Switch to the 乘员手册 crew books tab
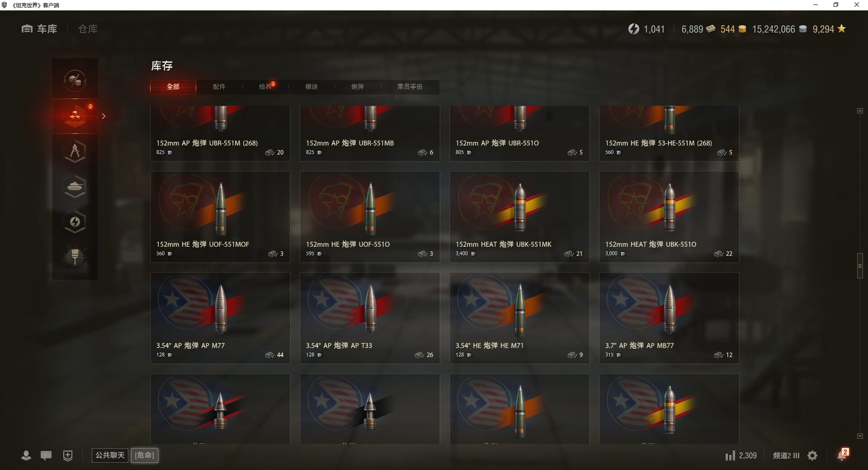The width and height of the screenshot is (868, 470). (x=410, y=87)
